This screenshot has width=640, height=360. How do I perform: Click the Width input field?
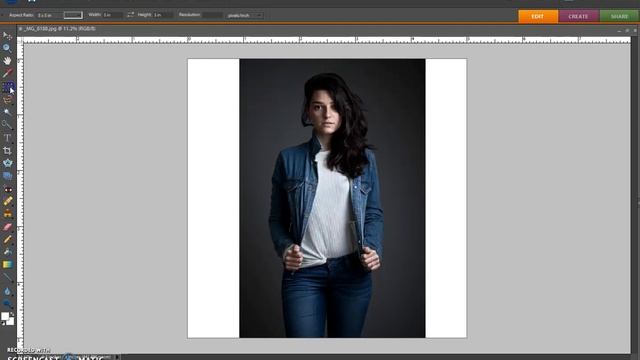tap(112, 15)
